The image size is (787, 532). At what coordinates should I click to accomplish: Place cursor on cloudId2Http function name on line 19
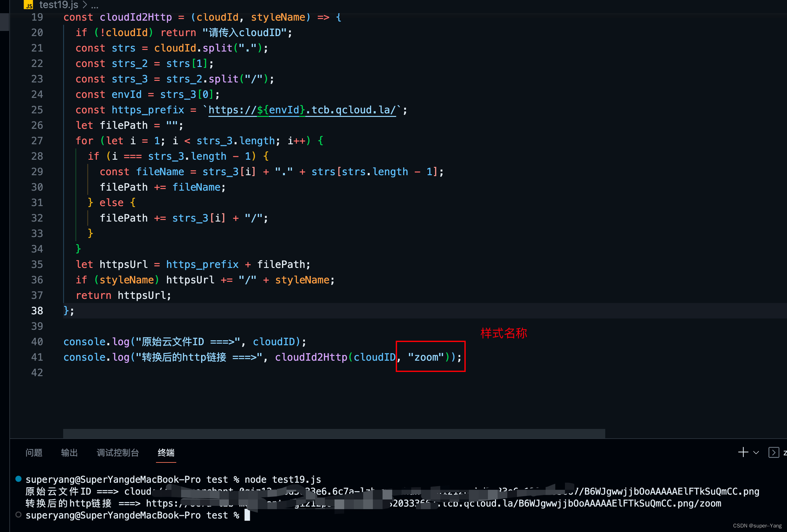(x=136, y=17)
